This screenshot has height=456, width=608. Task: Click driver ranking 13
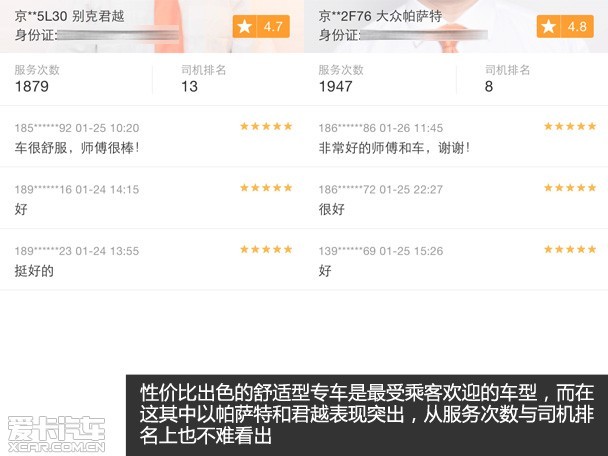(x=189, y=86)
